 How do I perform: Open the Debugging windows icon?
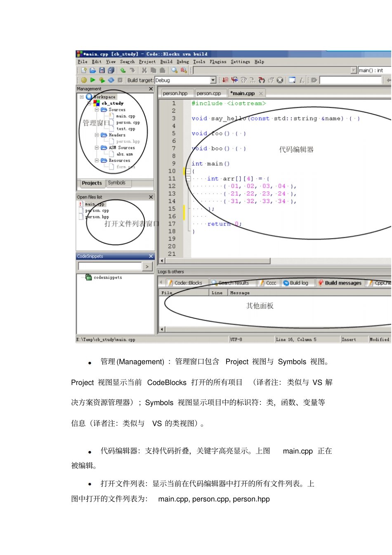(292, 80)
